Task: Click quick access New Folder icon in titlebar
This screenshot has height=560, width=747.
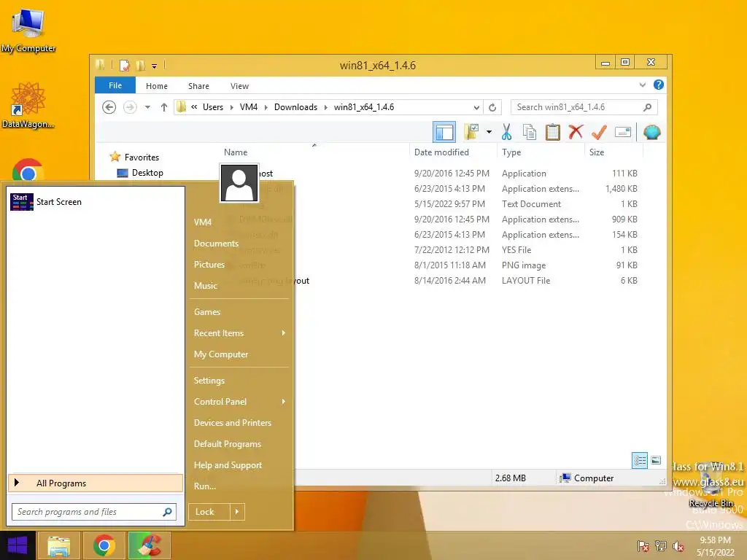Action: point(141,65)
